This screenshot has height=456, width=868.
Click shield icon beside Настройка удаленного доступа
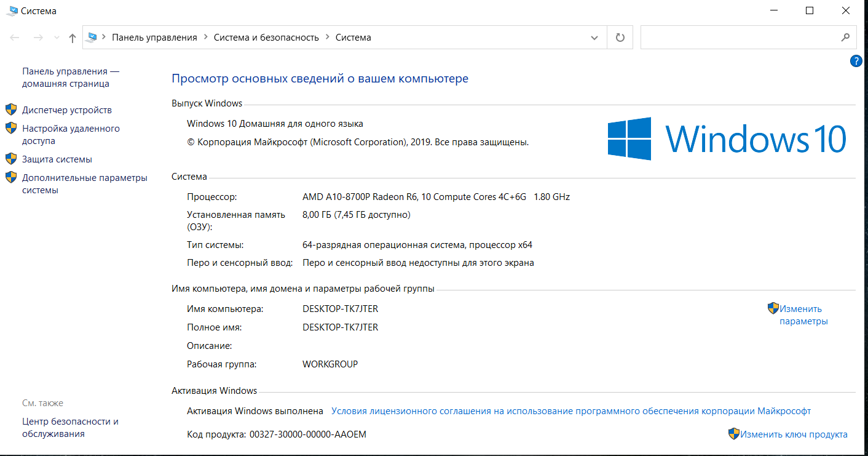11,128
